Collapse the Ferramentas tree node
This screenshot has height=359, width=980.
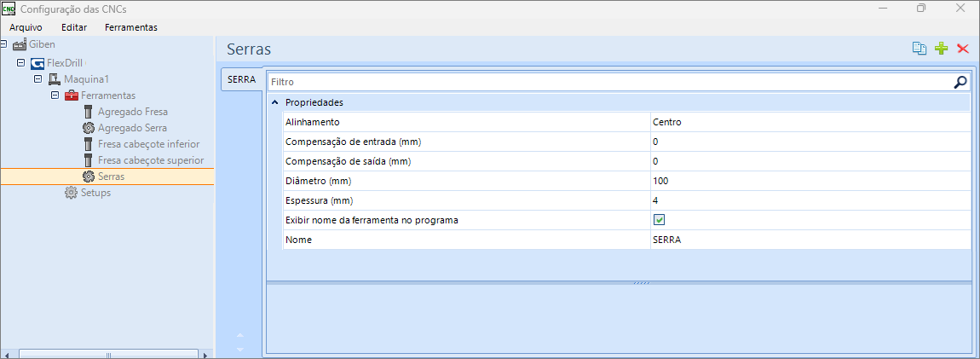coord(55,95)
